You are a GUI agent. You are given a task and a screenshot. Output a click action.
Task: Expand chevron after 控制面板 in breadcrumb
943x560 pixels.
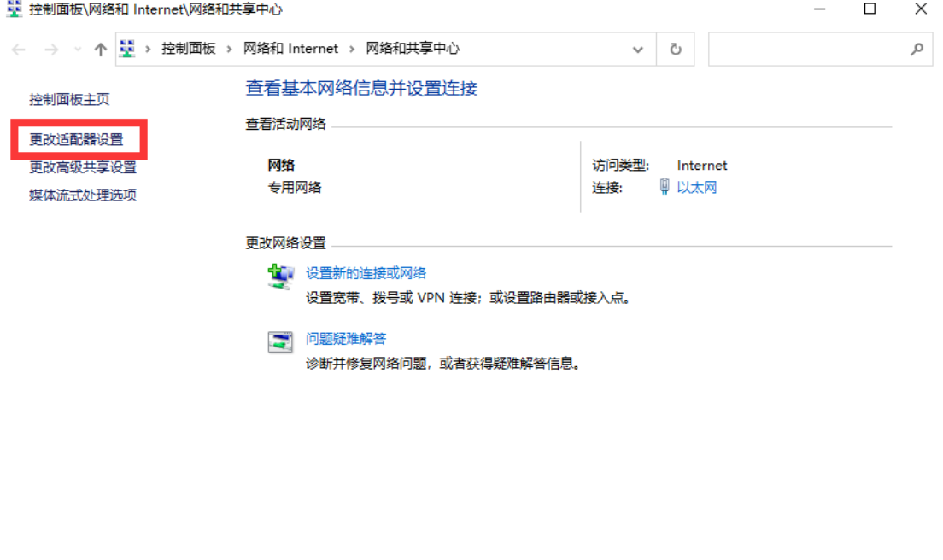pos(229,50)
